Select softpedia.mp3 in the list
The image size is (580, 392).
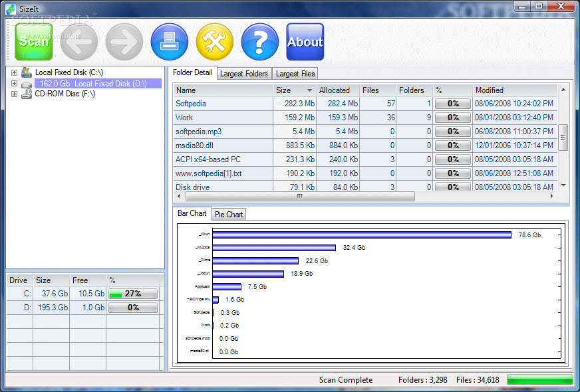(365, 132)
